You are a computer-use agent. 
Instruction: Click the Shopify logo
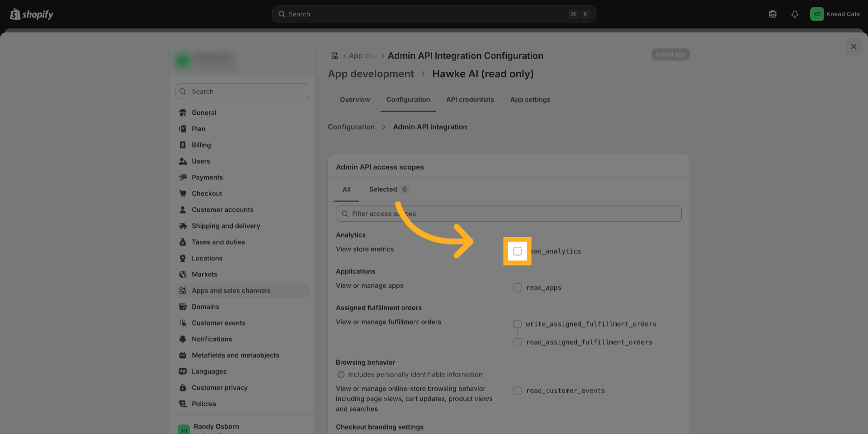[32, 14]
